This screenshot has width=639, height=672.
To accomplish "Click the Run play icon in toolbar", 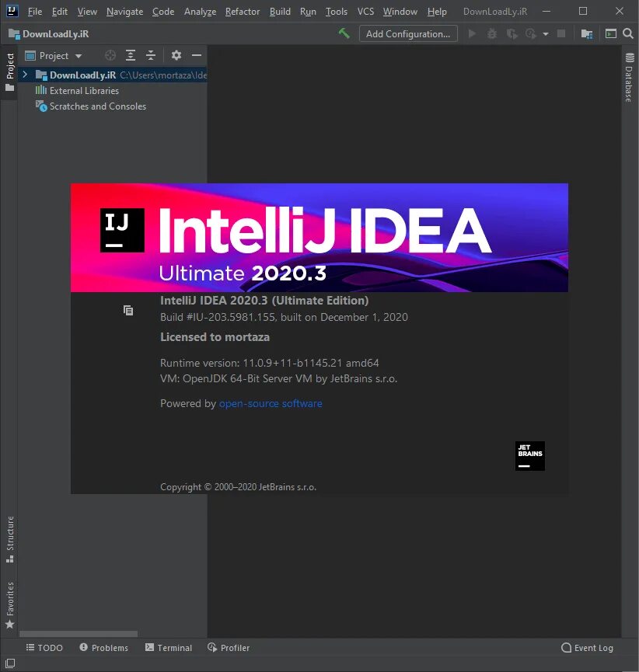I will 472,33.
